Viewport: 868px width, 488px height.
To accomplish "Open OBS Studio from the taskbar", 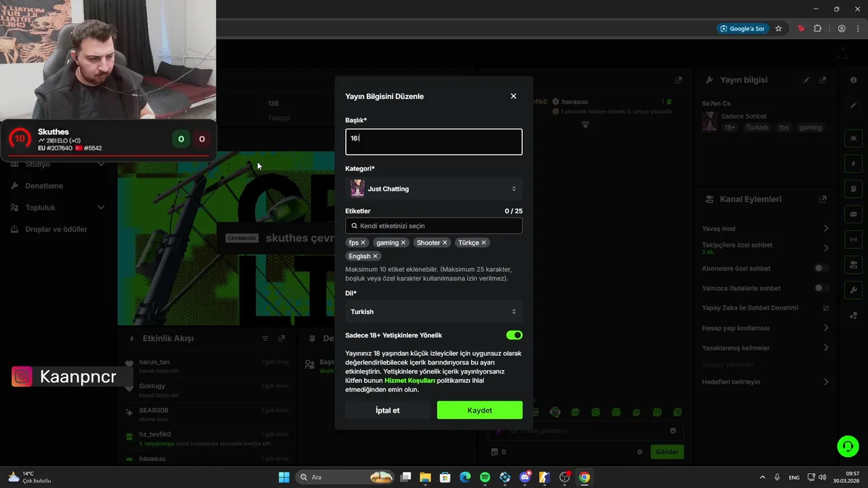I will point(564,477).
